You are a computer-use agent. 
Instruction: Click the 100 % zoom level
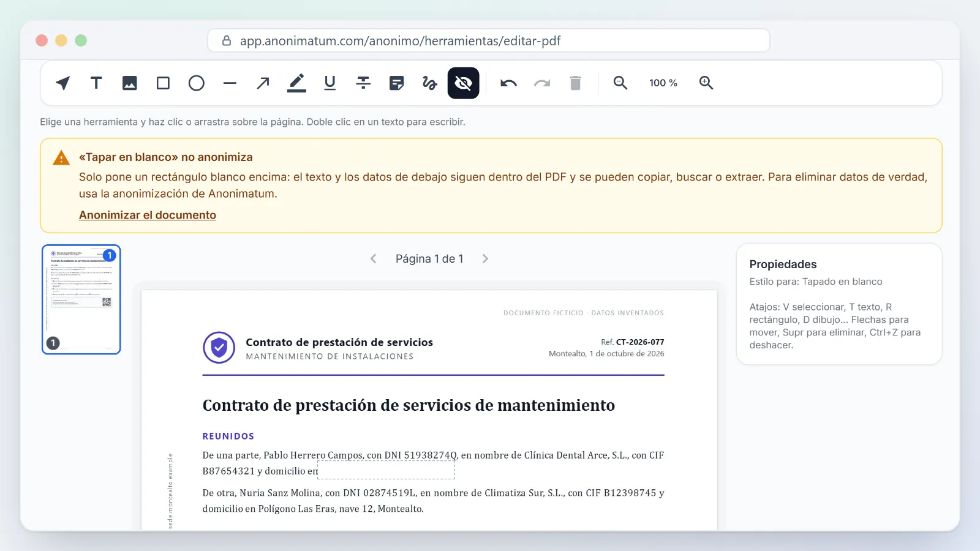coord(663,83)
